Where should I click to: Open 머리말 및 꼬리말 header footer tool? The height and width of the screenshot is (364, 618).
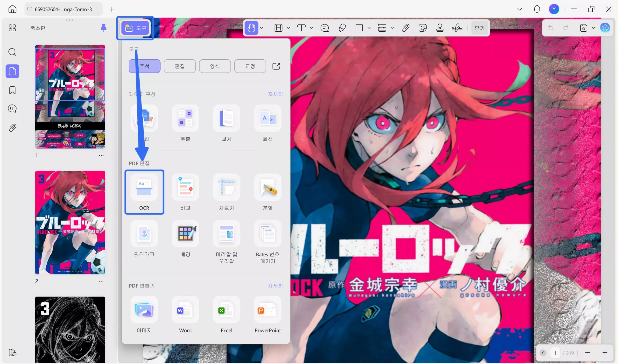click(x=226, y=242)
